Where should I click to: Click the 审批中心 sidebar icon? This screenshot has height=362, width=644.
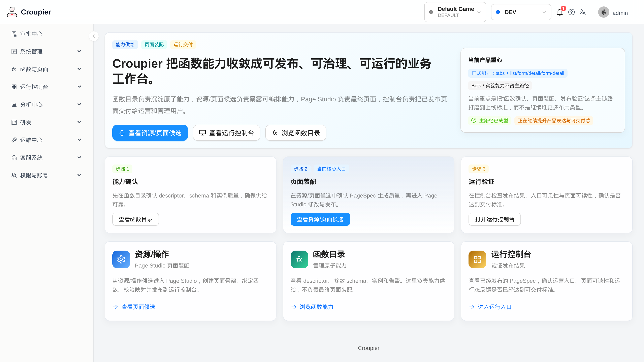click(14, 34)
